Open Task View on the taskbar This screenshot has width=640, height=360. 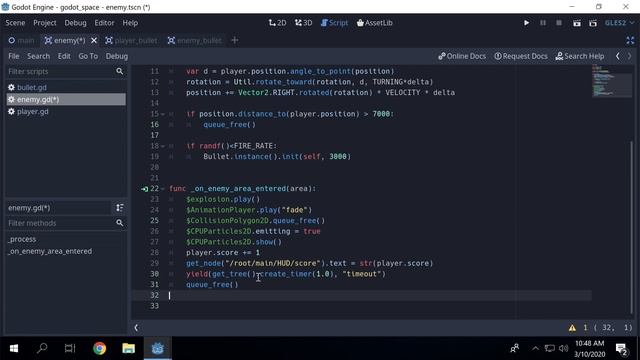coord(70,349)
